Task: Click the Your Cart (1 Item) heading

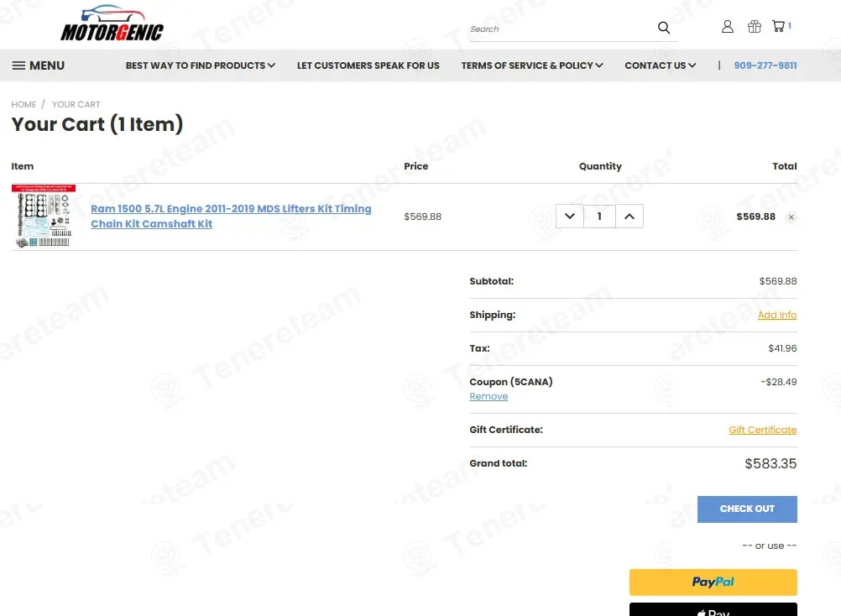Action: [97, 124]
